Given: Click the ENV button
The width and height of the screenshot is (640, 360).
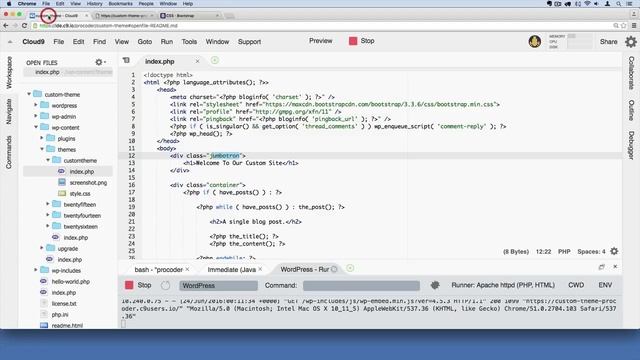Looking at the screenshot, I should click(x=605, y=285).
